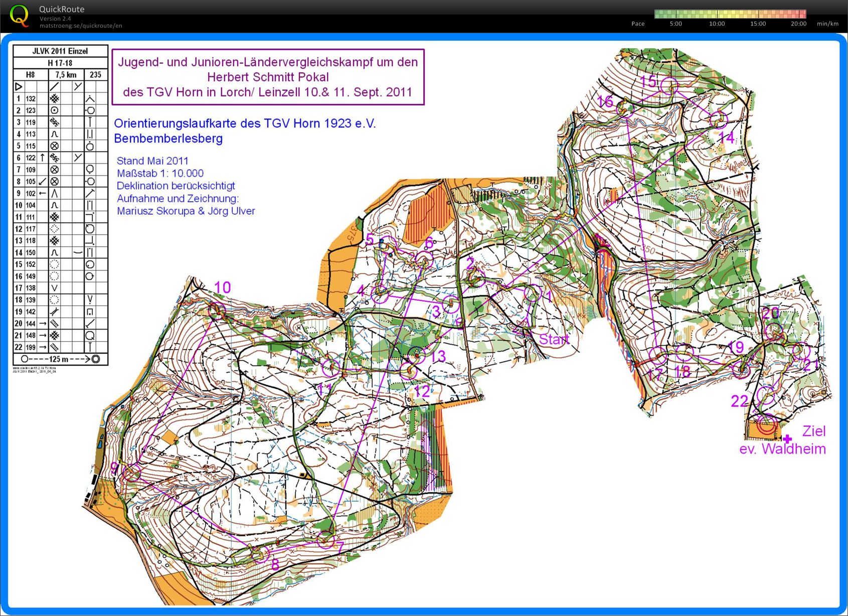Viewport: 848px width, 616px height.
Task: Click the 10:00 pace scale label
Action: (x=717, y=24)
